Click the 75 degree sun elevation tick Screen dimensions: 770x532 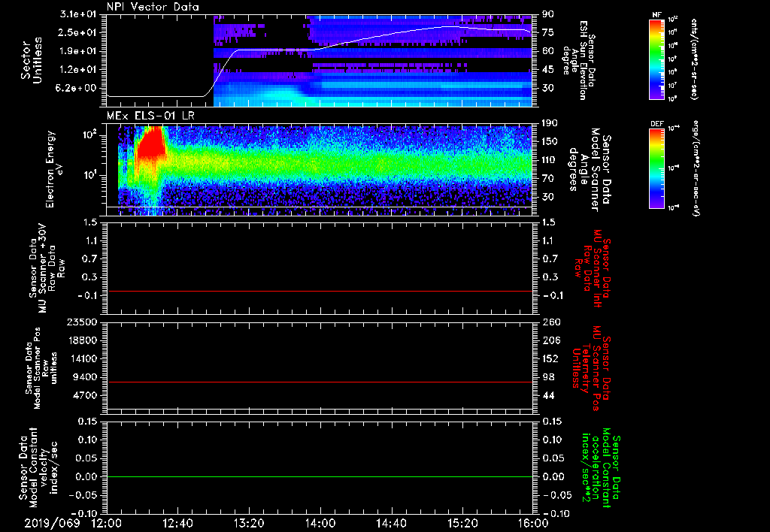(x=547, y=32)
